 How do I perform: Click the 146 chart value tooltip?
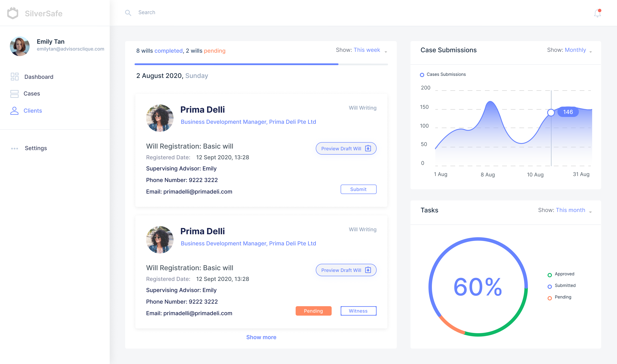tap(568, 112)
